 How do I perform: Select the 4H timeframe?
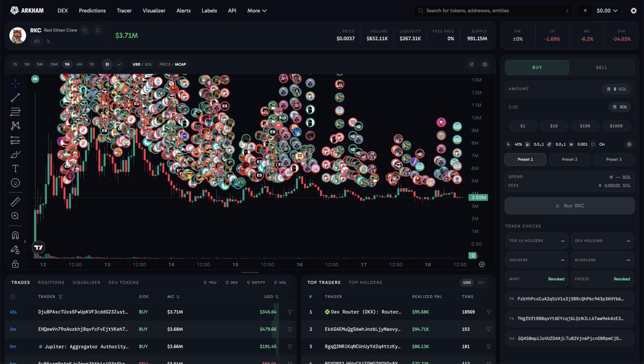(79, 64)
